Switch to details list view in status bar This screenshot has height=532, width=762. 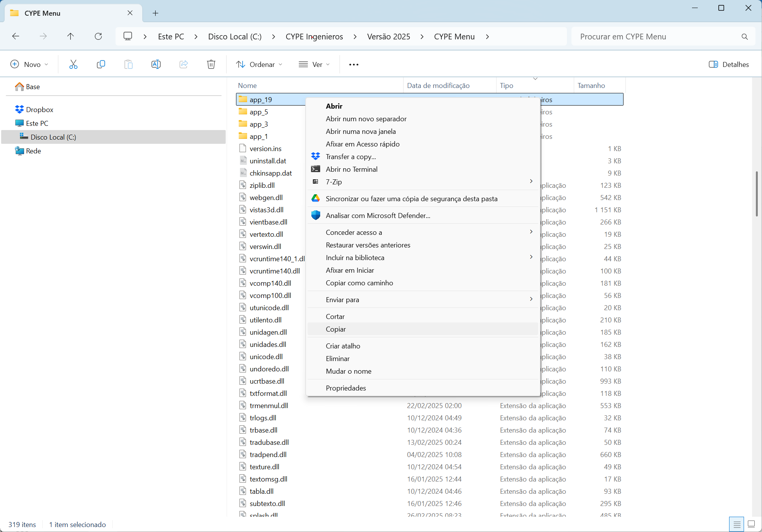click(x=737, y=524)
